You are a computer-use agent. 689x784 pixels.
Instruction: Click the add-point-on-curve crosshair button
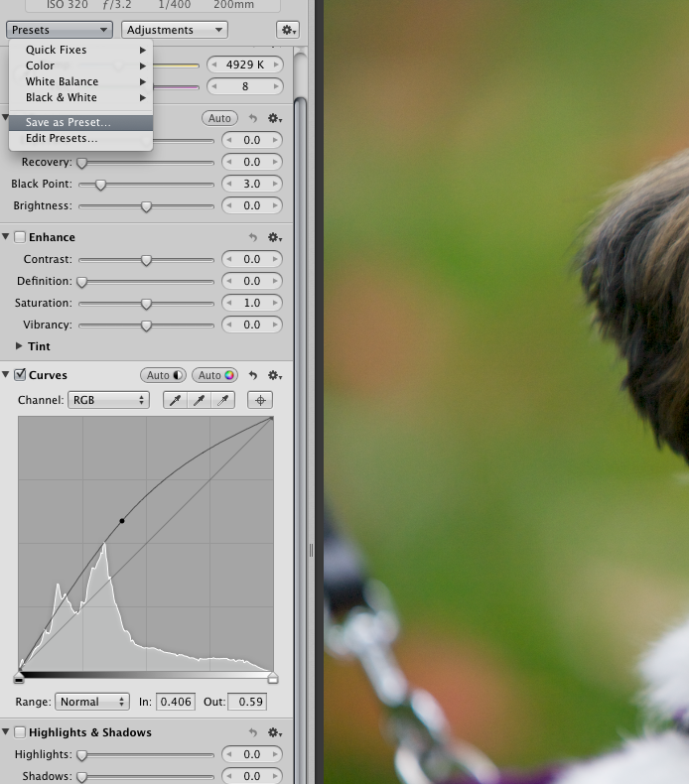[x=260, y=401]
